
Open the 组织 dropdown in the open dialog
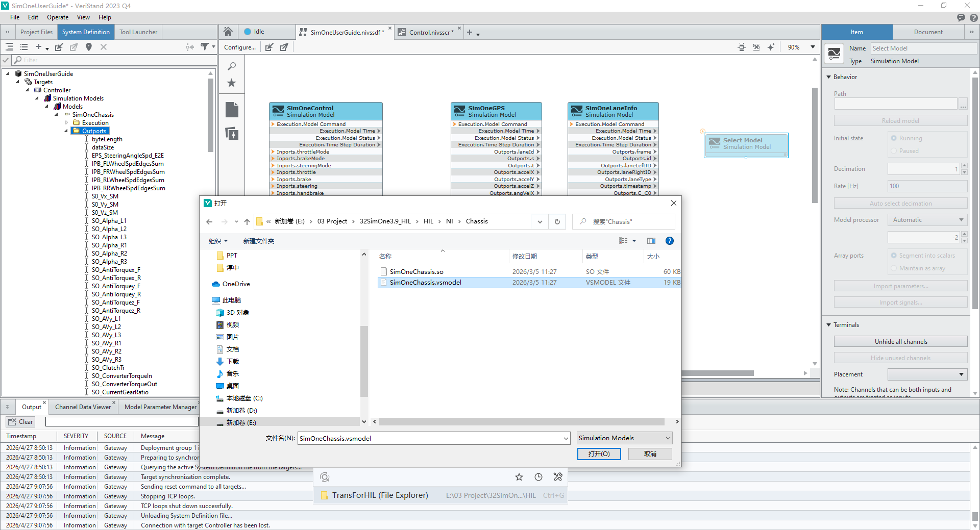218,241
